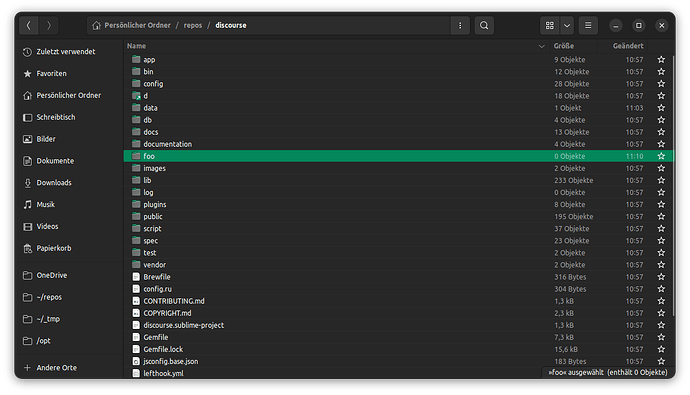Star the 'data' folder
690x395 pixels.
[x=661, y=108]
